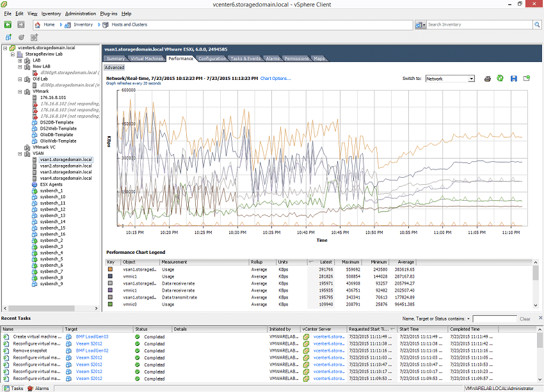This screenshot has height=392, width=544.
Task: Click the cluster icon beside VMmark VC
Action: pyautogui.click(x=27, y=147)
